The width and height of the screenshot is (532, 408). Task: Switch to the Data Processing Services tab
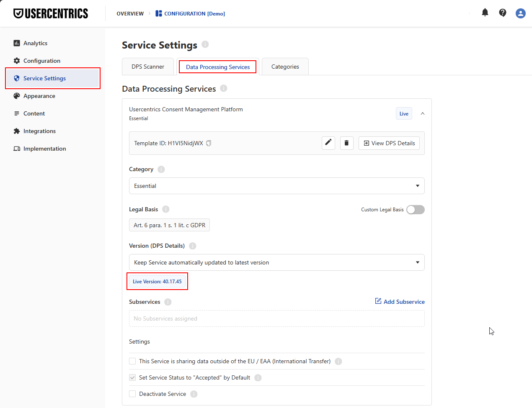(x=218, y=67)
